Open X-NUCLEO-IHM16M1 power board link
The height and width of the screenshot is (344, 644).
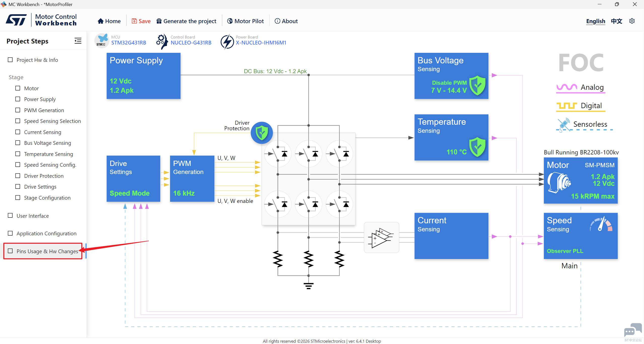261,43
